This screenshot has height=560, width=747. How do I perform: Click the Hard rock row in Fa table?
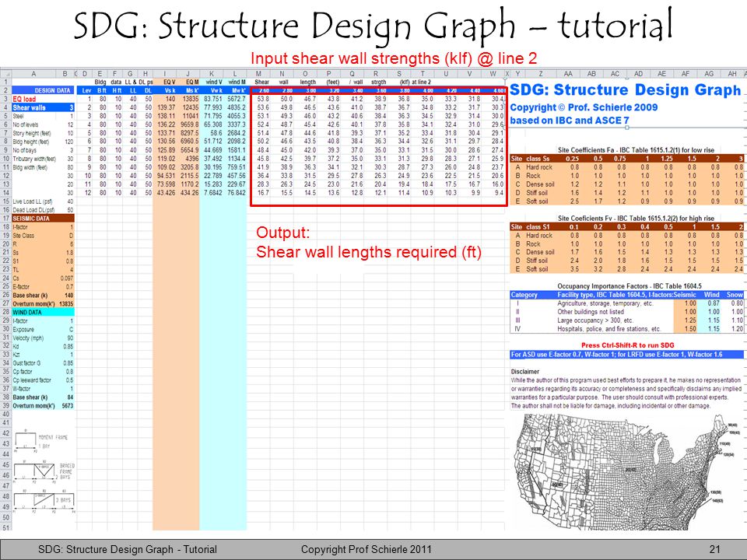[626, 167]
